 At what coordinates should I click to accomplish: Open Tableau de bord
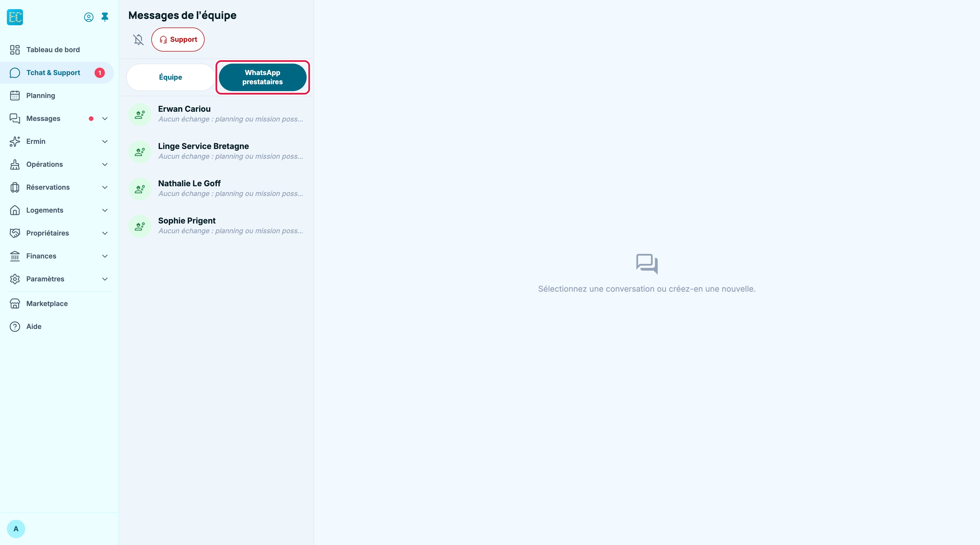point(57,50)
